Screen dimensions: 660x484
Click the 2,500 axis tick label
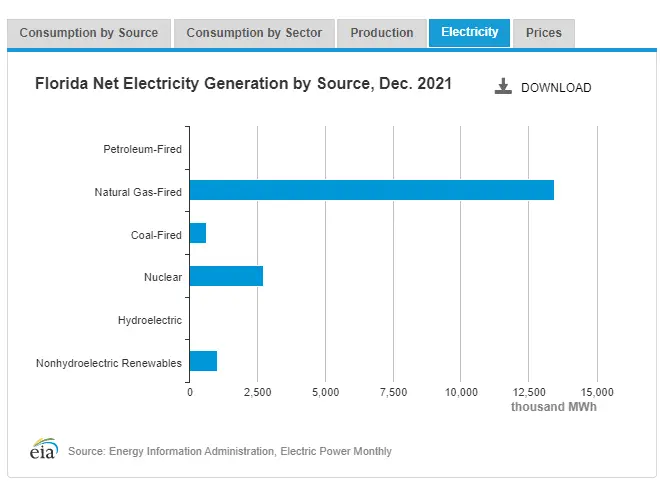click(258, 392)
